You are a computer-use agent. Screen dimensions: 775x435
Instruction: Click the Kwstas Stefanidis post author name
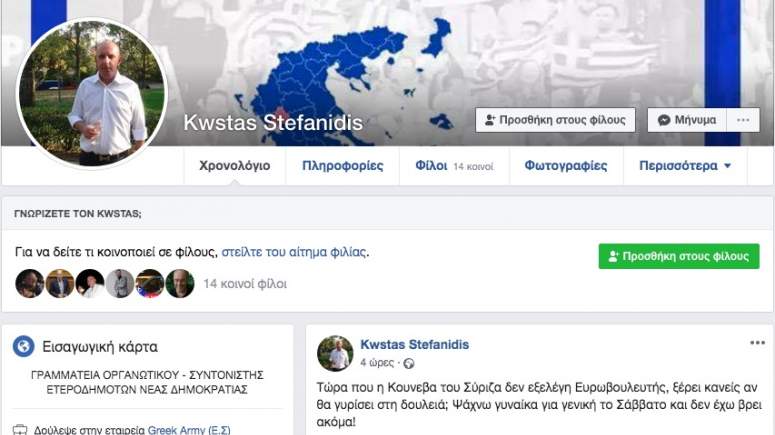tap(414, 345)
